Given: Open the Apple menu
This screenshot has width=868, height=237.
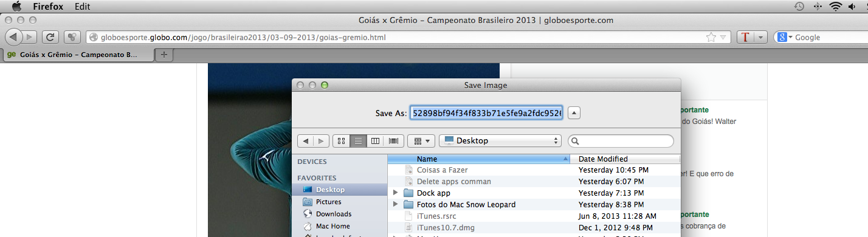Looking at the screenshot, I should click(16, 6).
